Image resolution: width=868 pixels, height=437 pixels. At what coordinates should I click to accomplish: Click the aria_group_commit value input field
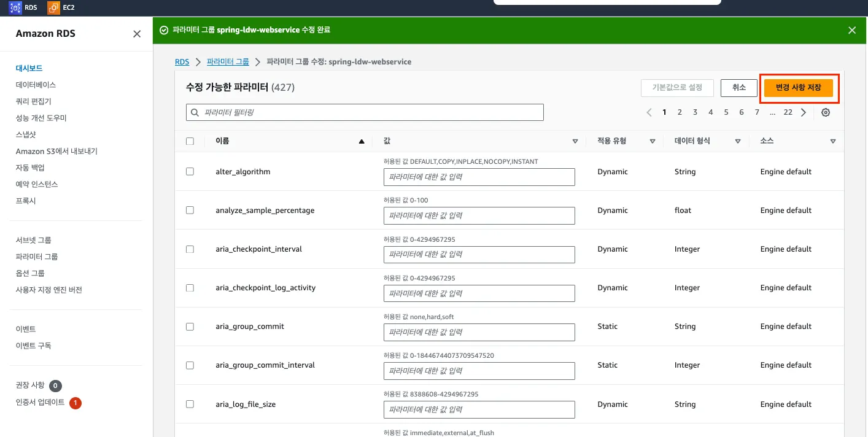point(479,332)
